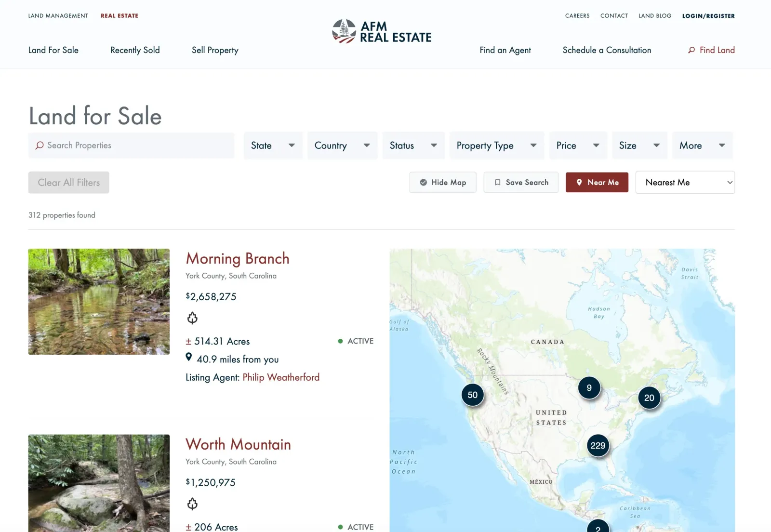Click the green ACTIVE status dot for Morning Branch
This screenshot has width=771, height=532.
(340, 341)
